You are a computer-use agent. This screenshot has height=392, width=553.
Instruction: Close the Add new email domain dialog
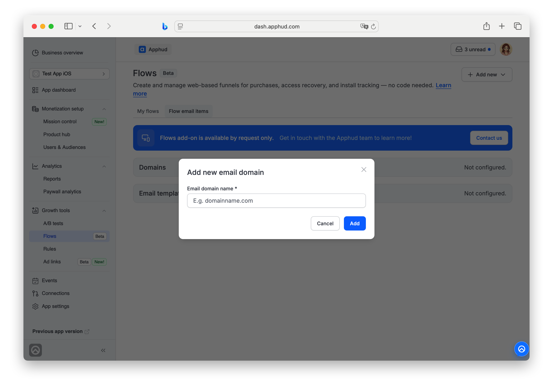coord(364,169)
